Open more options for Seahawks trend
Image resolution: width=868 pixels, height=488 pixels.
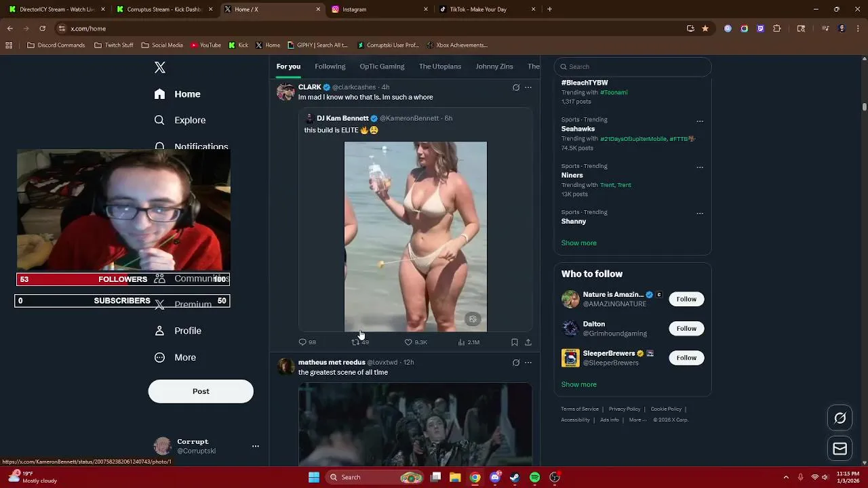[x=700, y=121]
